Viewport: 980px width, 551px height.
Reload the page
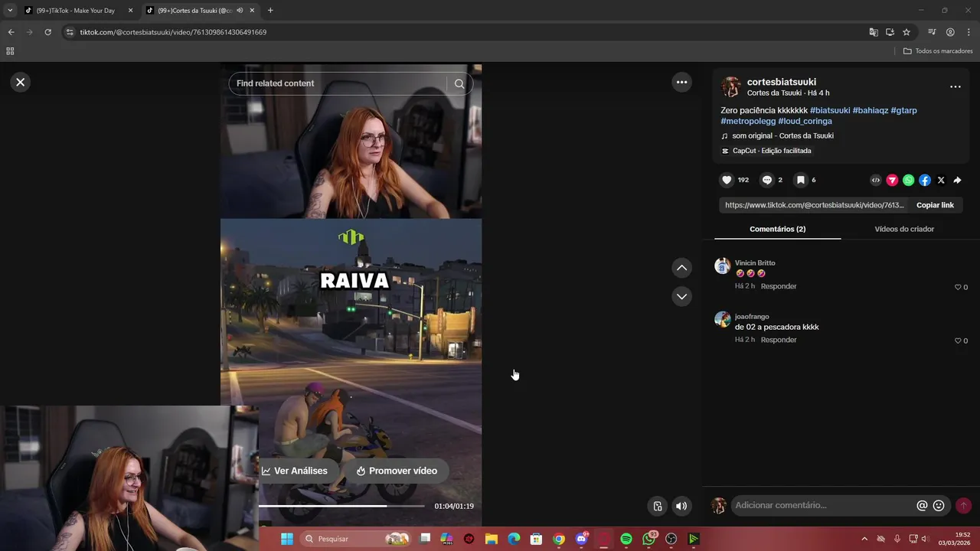click(x=47, y=32)
